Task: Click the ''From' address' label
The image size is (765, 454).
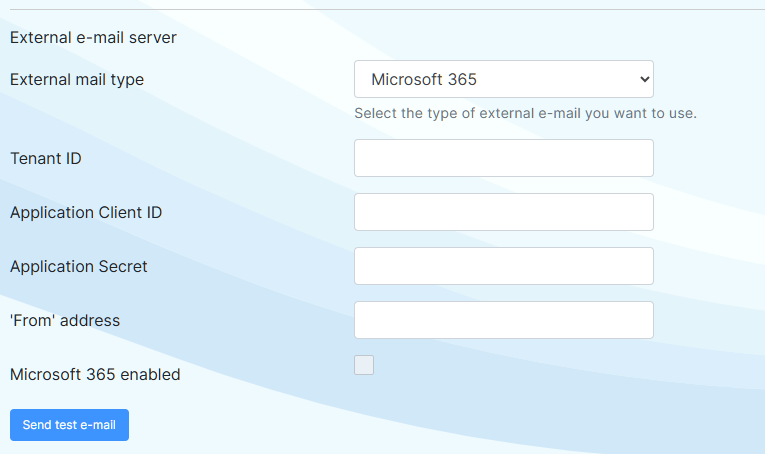Action: click(65, 320)
